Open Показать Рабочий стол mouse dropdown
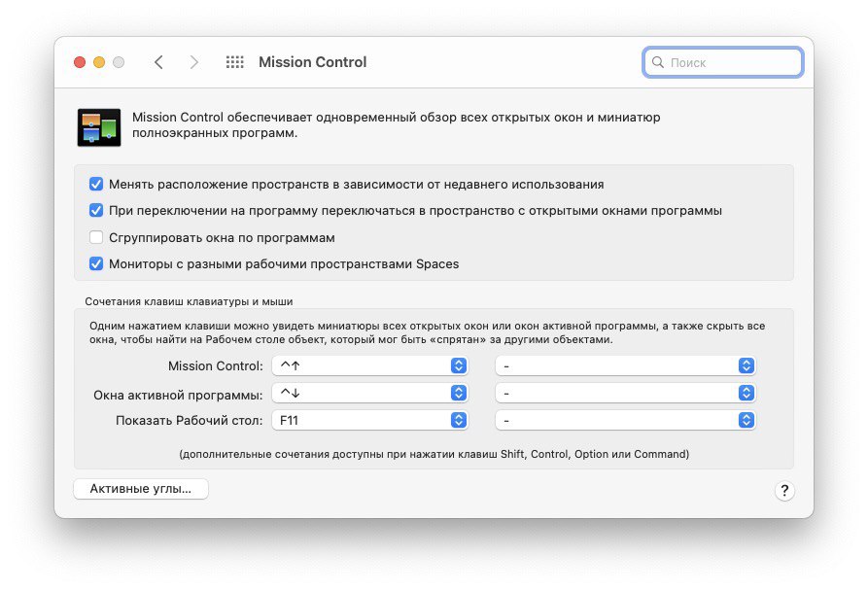The image size is (868, 590). tap(626, 420)
